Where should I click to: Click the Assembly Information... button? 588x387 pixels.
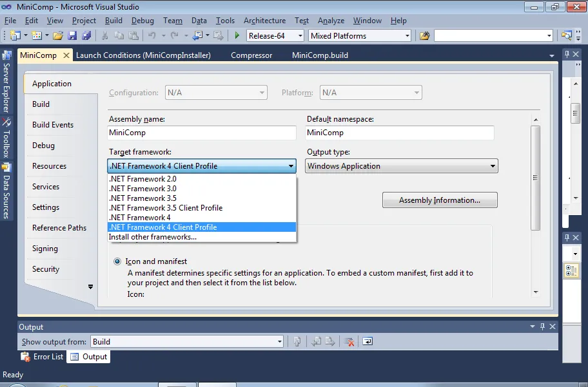(440, 200)
